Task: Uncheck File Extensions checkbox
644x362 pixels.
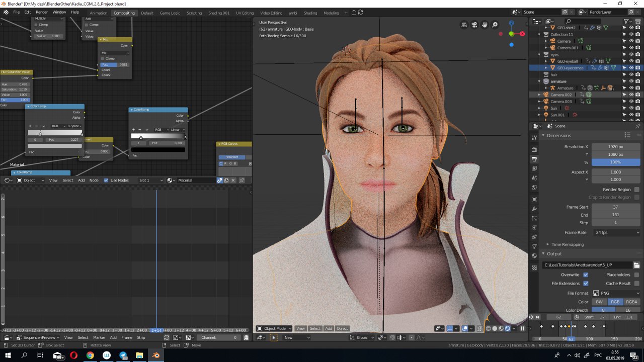Action: [x=586, y=284]
